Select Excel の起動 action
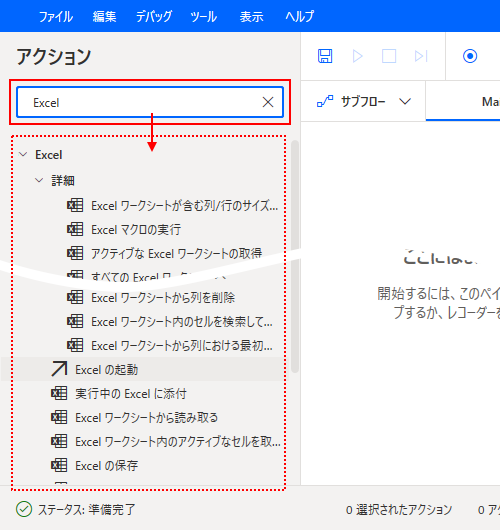This screenshot has height=530, width=500. pos(106,369)
